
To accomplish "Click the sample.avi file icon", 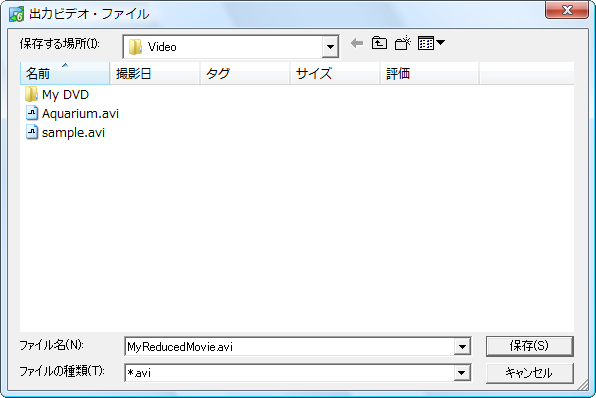I will [x=32, y=132].
